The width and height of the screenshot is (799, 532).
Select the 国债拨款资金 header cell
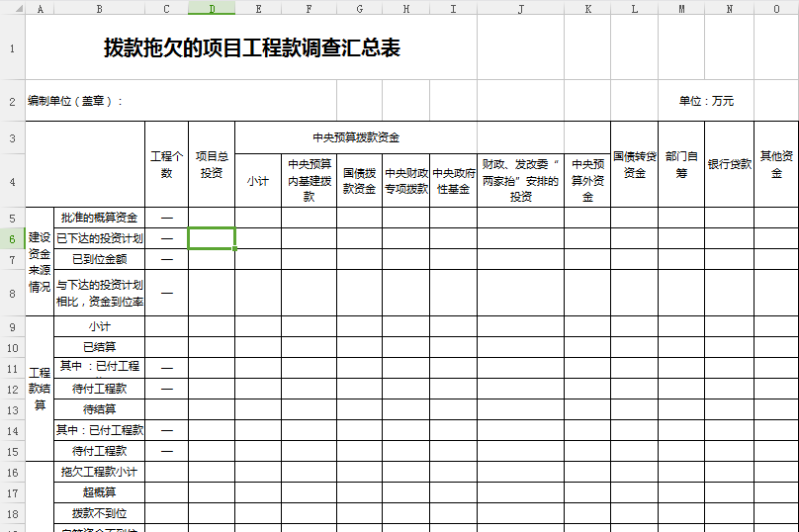coord(359,181)
